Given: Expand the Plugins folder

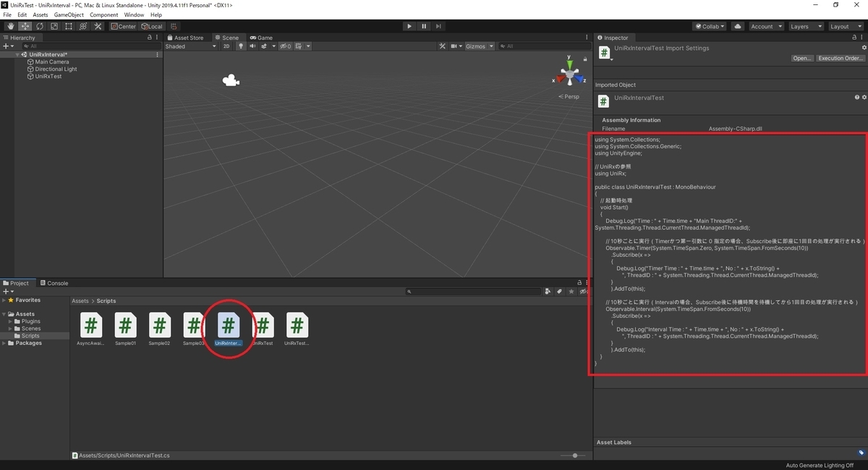Looking at the screenshot, I should click(x=12, y=322).
